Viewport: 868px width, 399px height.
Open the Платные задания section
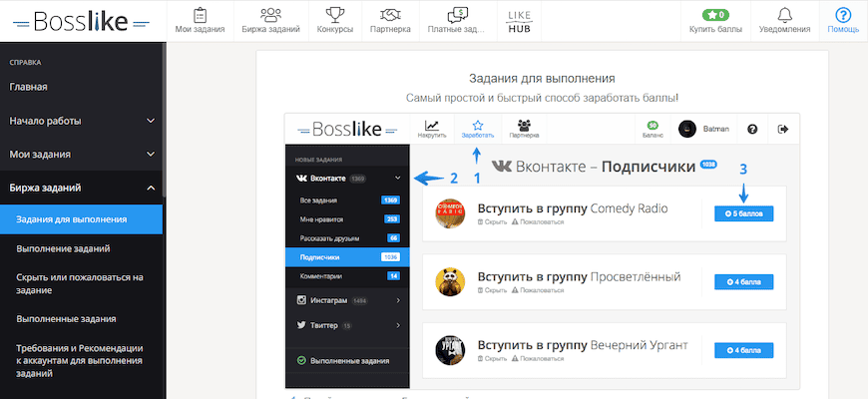point(458,21)
